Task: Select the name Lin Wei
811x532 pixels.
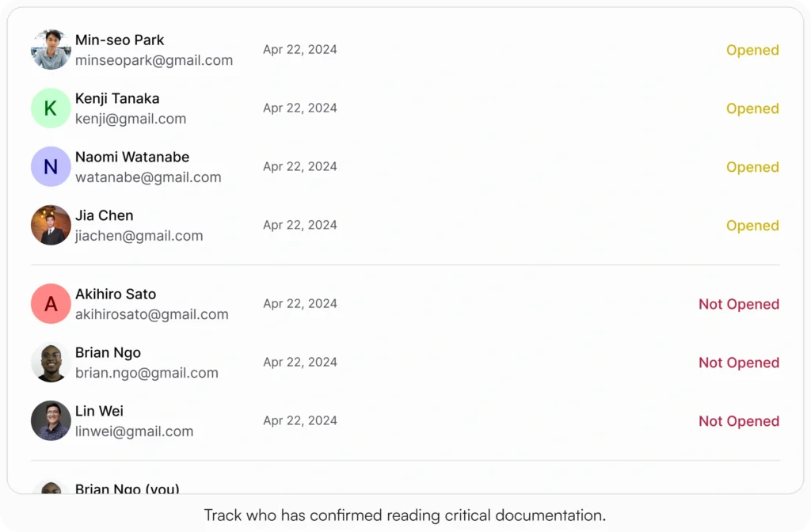Action: click(99, 411)
